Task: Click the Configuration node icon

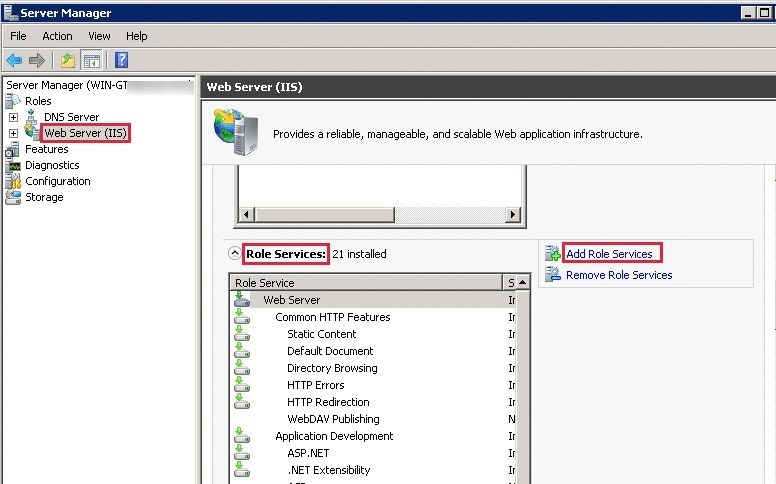Action: pos(12,181)
